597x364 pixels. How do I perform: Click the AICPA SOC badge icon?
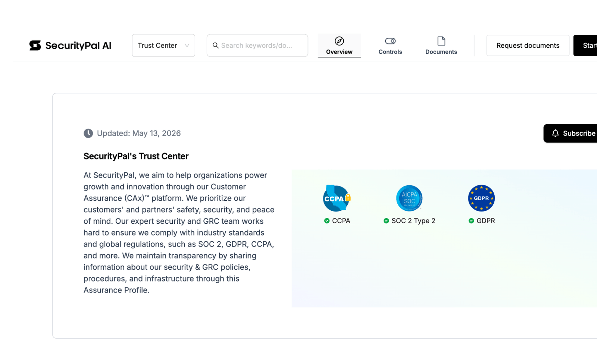click(409, 198)
